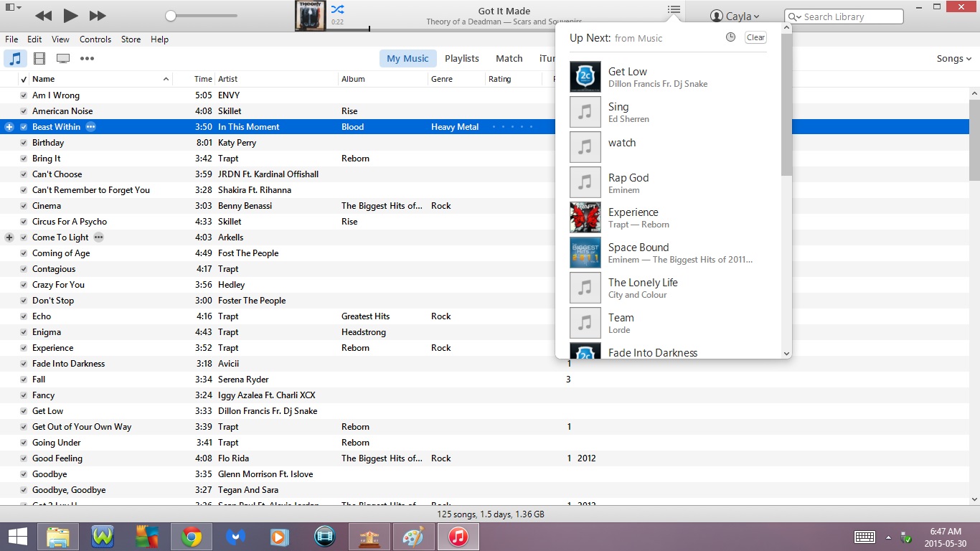Screen dimensions: 980x551
Task: Skip to the next track
Action: tap(98, 15)
